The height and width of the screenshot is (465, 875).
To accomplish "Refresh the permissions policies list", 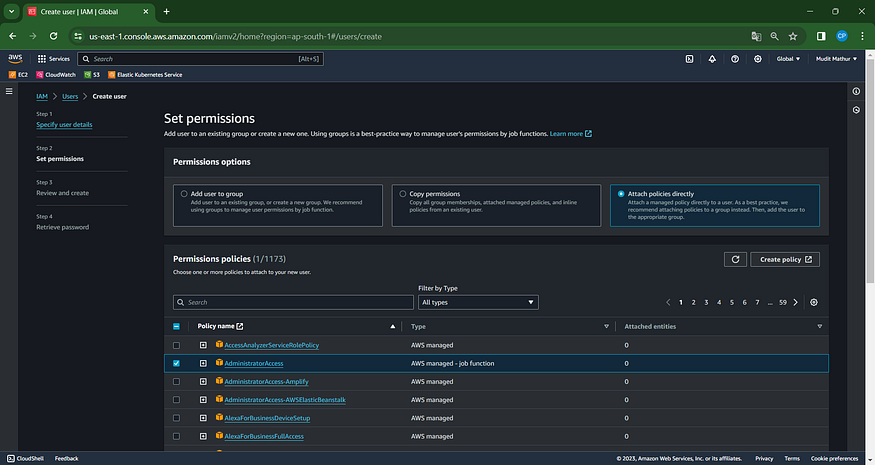I will point(735,260).
